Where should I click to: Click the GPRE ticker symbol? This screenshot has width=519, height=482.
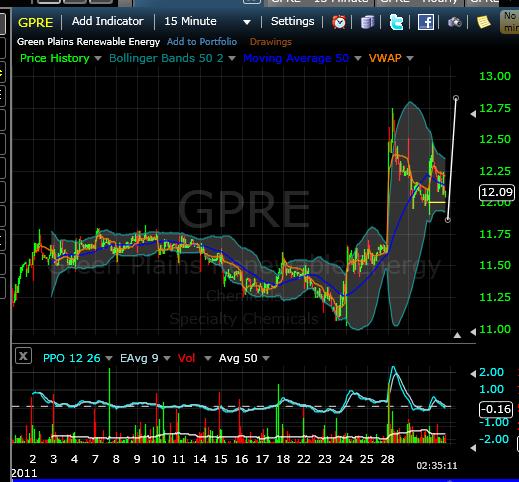36,22
